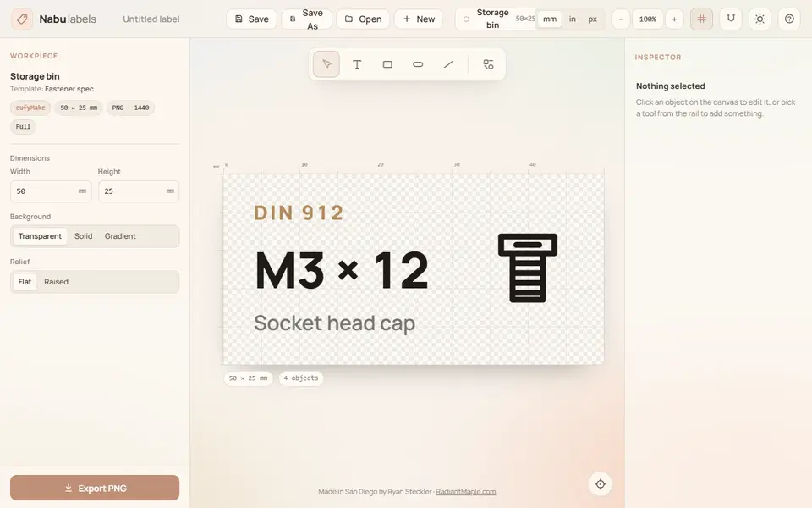This screenshot has width=812, height=508.
Task: Zoom out with the minus button
Action: tap(621, 19)
